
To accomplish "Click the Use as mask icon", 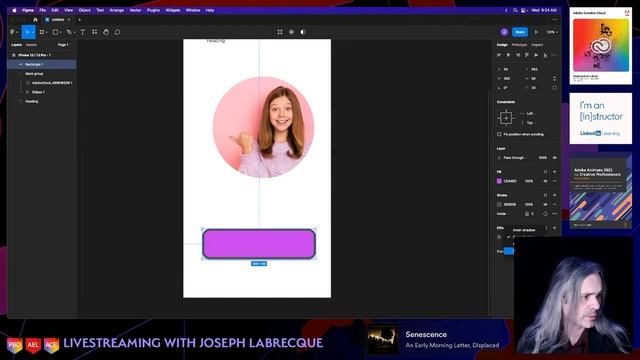I will coord(303,32).
